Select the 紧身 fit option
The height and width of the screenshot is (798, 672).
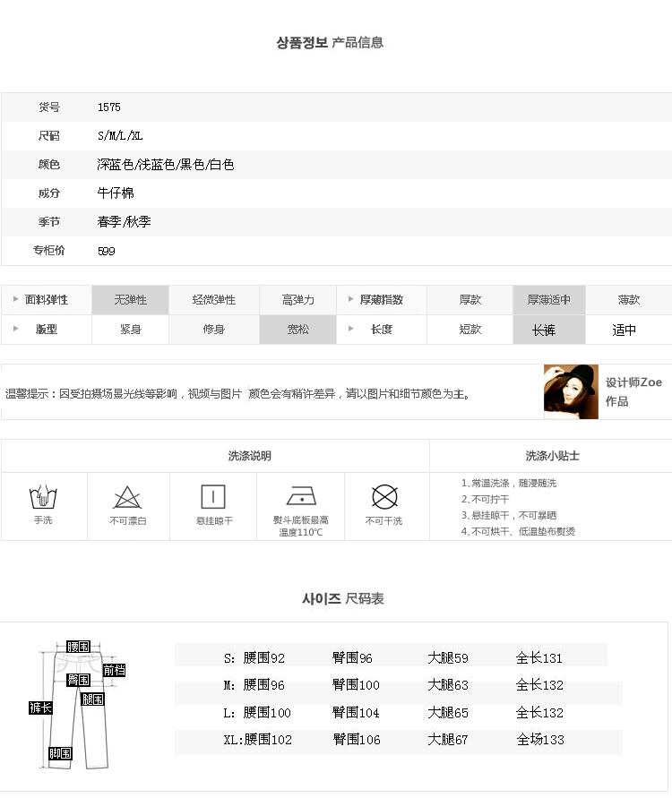(x=130, y=330)
